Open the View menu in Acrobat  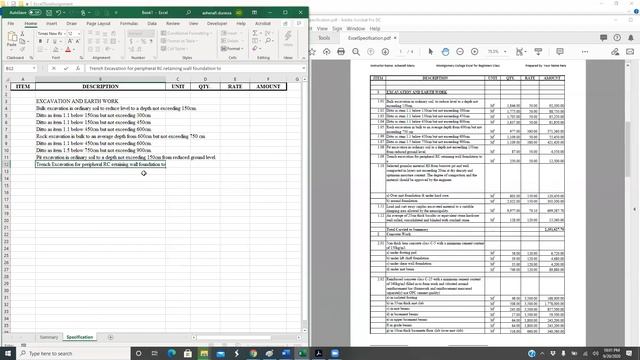(322, 29)
